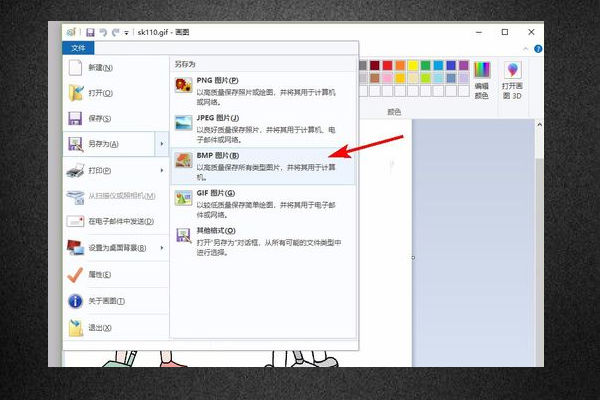The height and width of the screenshot is (400, 600).
Task: Click the 文件 tab
Action: 78,48
